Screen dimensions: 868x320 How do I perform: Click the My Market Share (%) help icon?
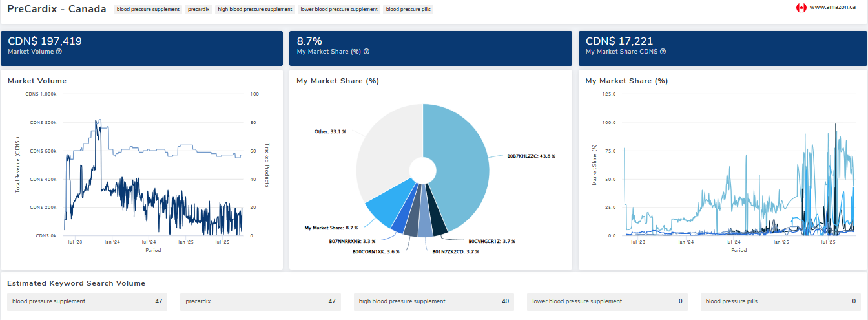click(x=367, y=52)
